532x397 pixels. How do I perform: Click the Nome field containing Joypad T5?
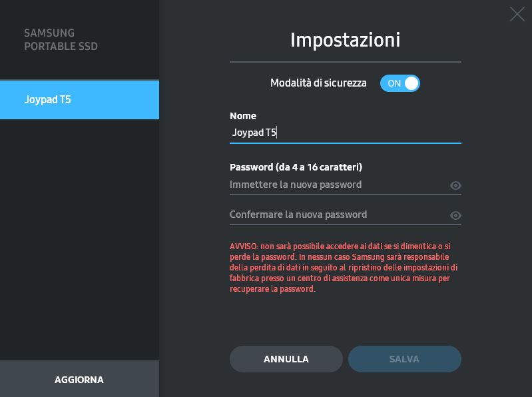point(346,133)
